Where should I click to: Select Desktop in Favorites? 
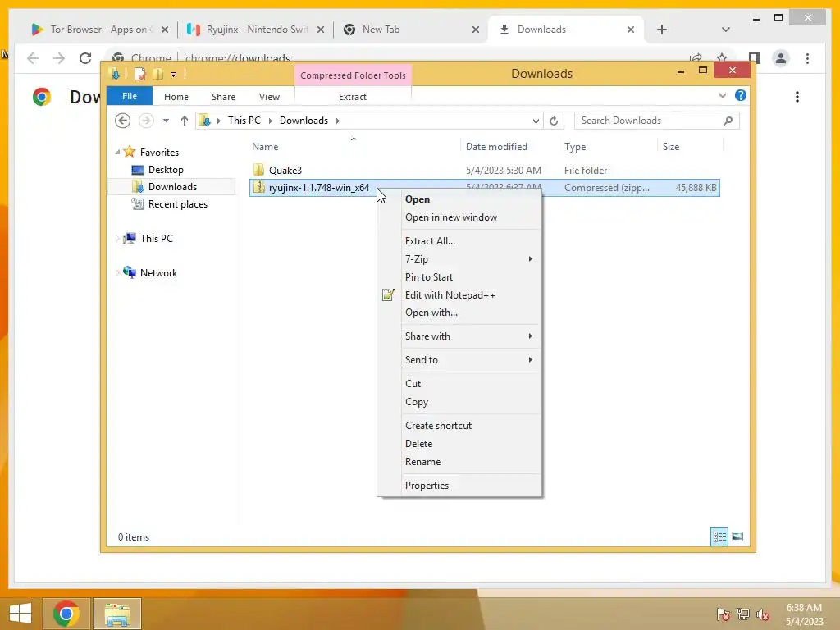pos(166,170)
